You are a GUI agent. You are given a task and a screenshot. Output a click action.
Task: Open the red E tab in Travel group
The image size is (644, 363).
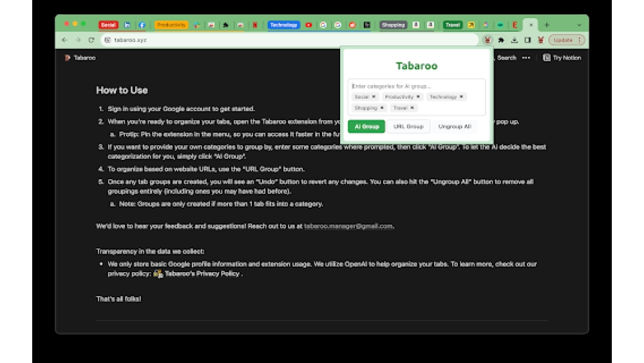click(x=515, y=25)
